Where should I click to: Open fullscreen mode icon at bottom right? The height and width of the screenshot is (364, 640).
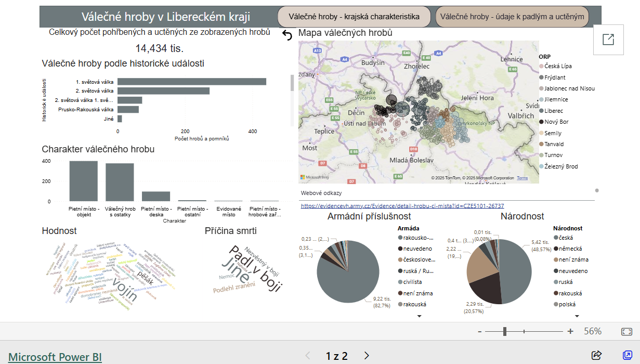coord(626,356)
